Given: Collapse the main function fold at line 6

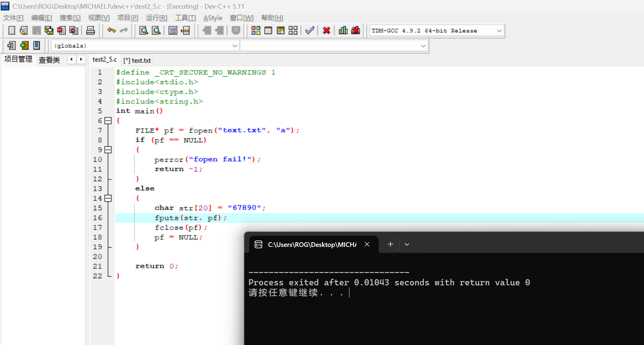Looking at the screenshot, I should tap(108, 121).
